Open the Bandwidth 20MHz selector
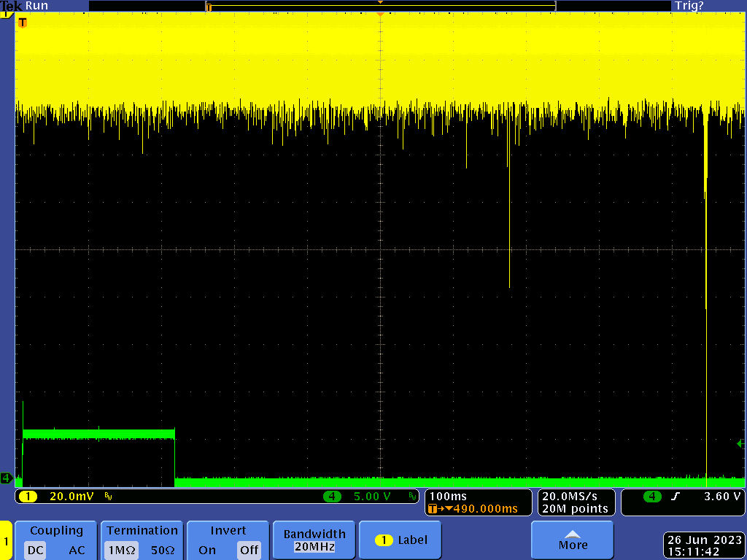 [x=313, y=540]
